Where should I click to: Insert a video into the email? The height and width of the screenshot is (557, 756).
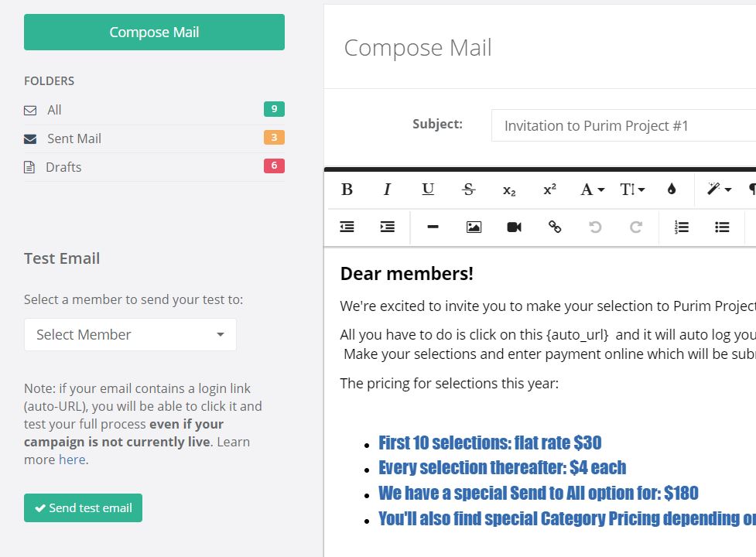click(514, 227)
